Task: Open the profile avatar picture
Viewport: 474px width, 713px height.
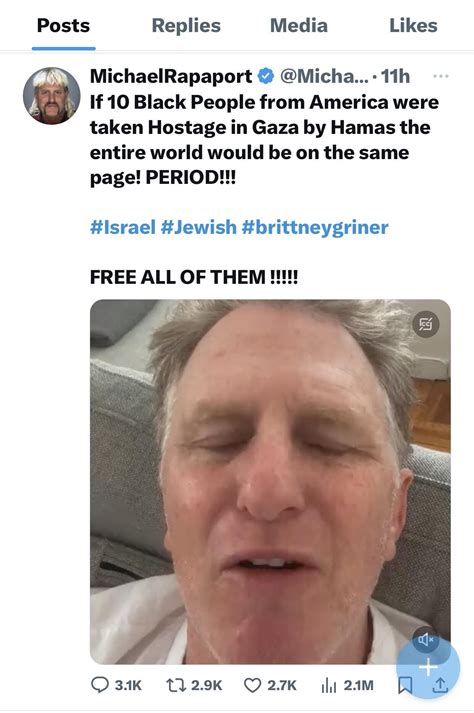Action: (51, 96)
